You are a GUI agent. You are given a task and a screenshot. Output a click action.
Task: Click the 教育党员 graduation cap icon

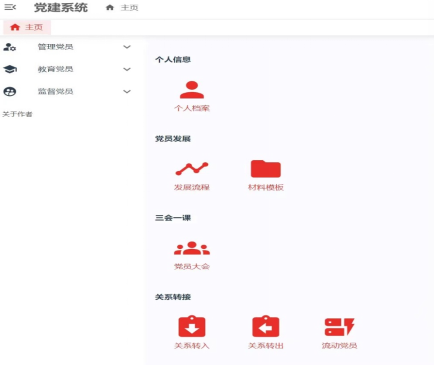point(10,69)
